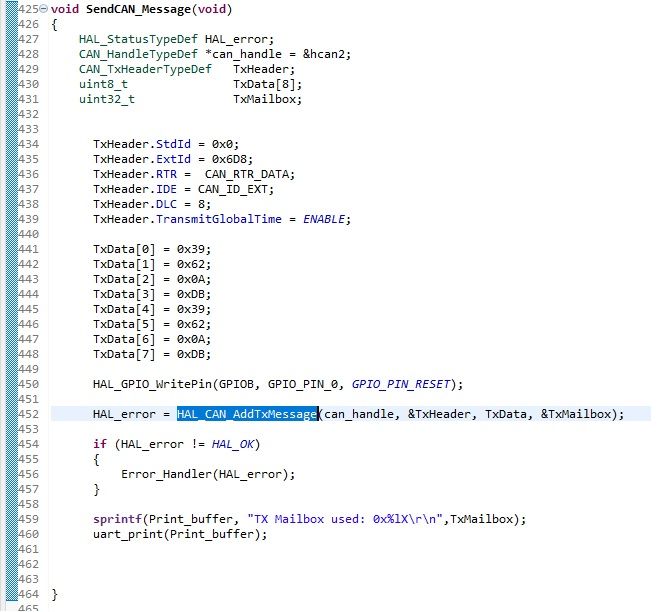Click the ENABLE constant on line 439
667x612 pixels.
(324, 219)
